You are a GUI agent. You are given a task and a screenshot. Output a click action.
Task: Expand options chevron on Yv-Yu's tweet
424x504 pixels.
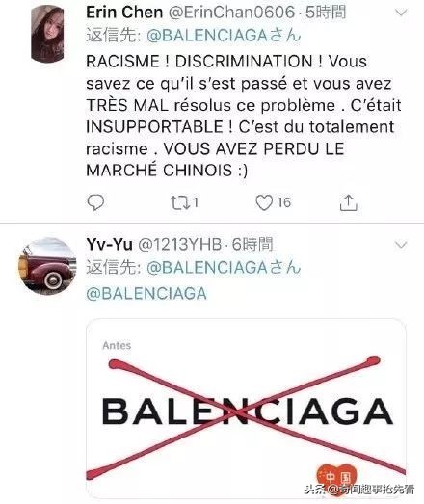click(401, 245)
